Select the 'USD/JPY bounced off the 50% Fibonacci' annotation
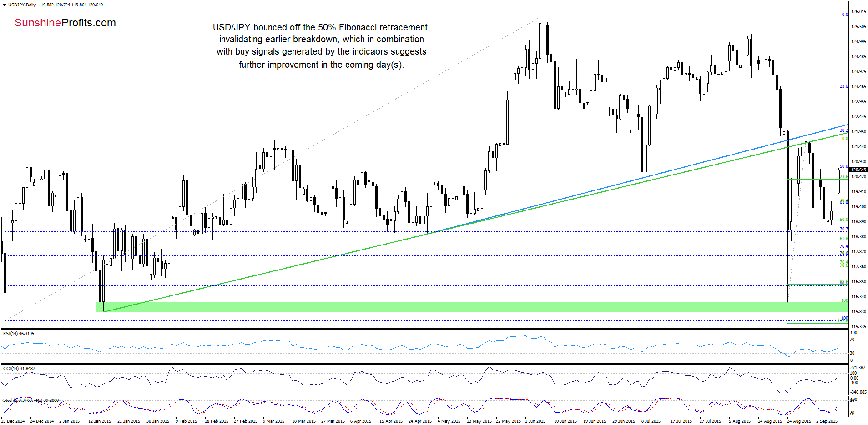Viewport: 868px width, 425px height. (321, 46)
